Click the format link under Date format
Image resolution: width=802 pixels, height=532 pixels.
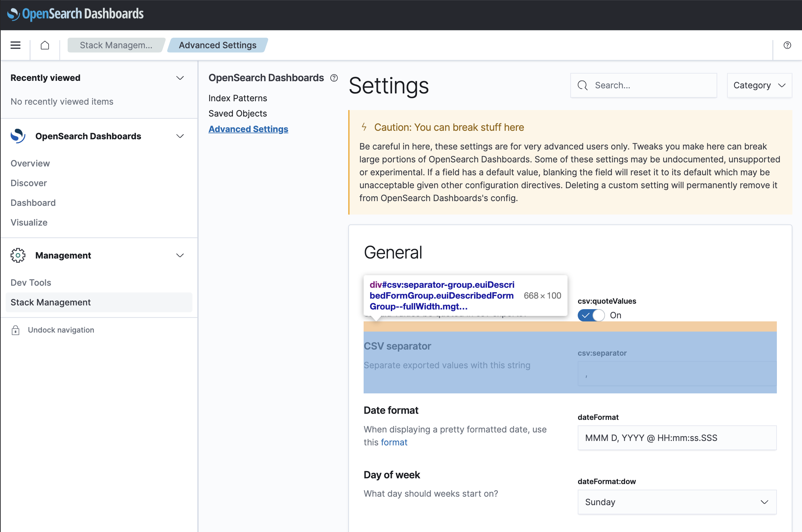click(x=394, y=442)
